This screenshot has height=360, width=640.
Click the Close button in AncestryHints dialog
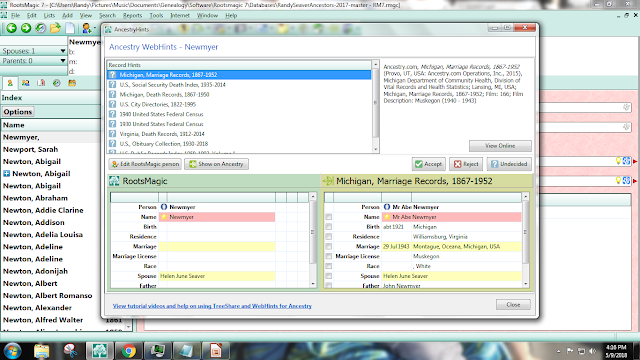pos(513,304)
